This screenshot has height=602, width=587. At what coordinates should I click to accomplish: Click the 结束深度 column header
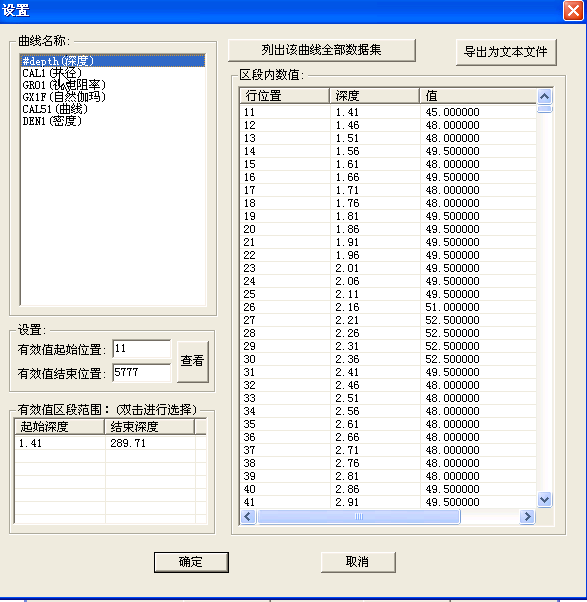[150, 427]
